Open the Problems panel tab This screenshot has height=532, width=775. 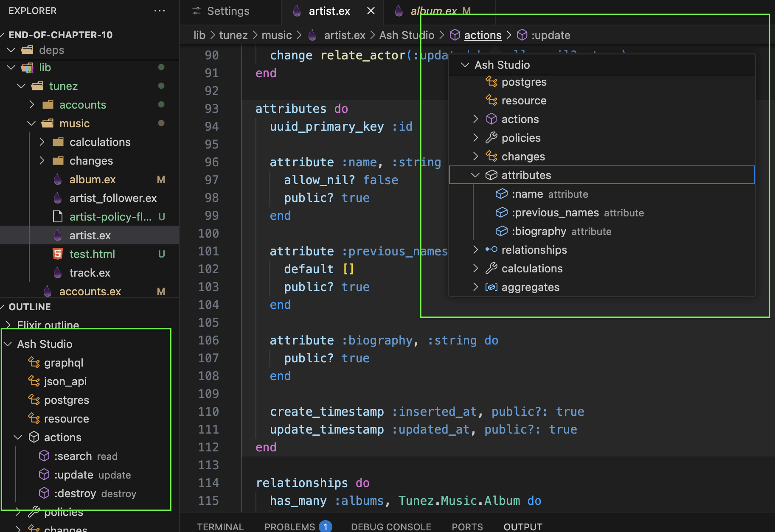point(289,526)
